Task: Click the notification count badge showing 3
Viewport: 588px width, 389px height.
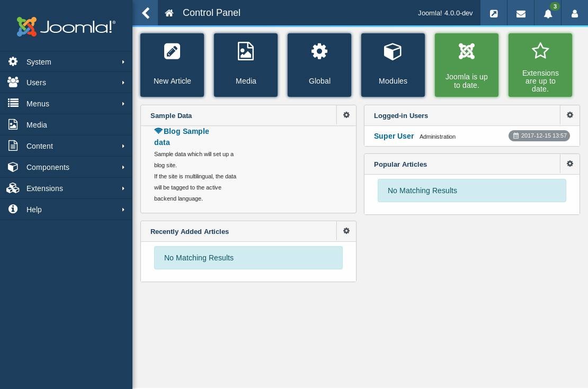Action: 555,6
